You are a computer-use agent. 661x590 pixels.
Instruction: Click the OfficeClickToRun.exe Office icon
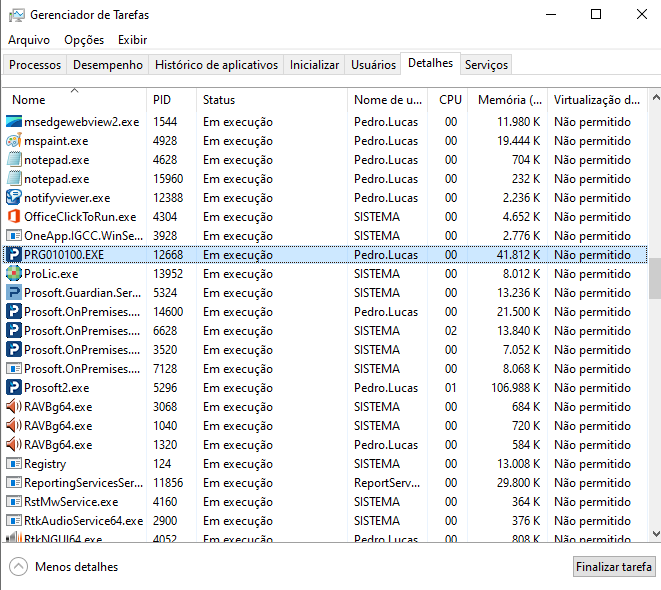click(x=14, y=217)
